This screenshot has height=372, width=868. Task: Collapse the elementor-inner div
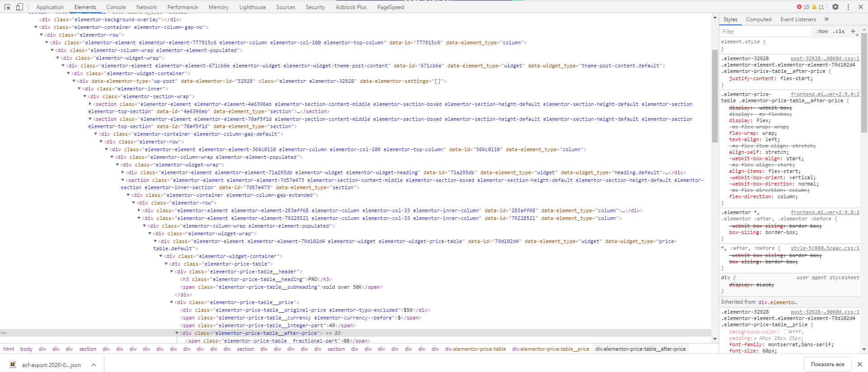pyautogui.click(x=80, y=89)
